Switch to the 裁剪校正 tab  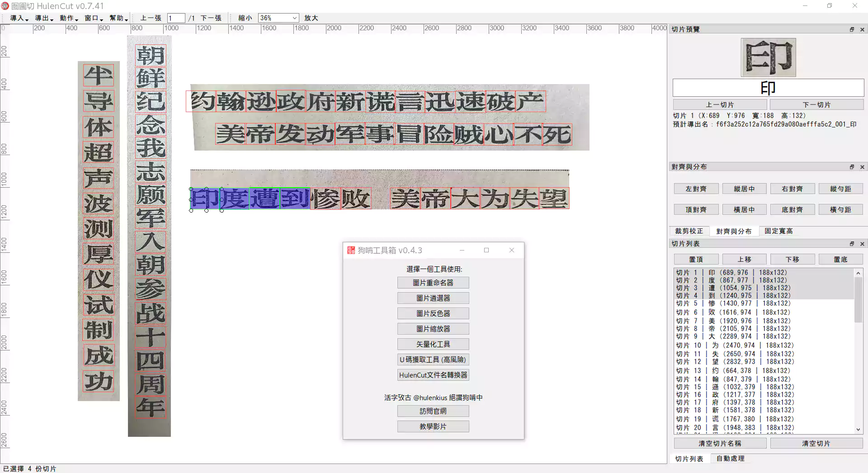[689, 231]
